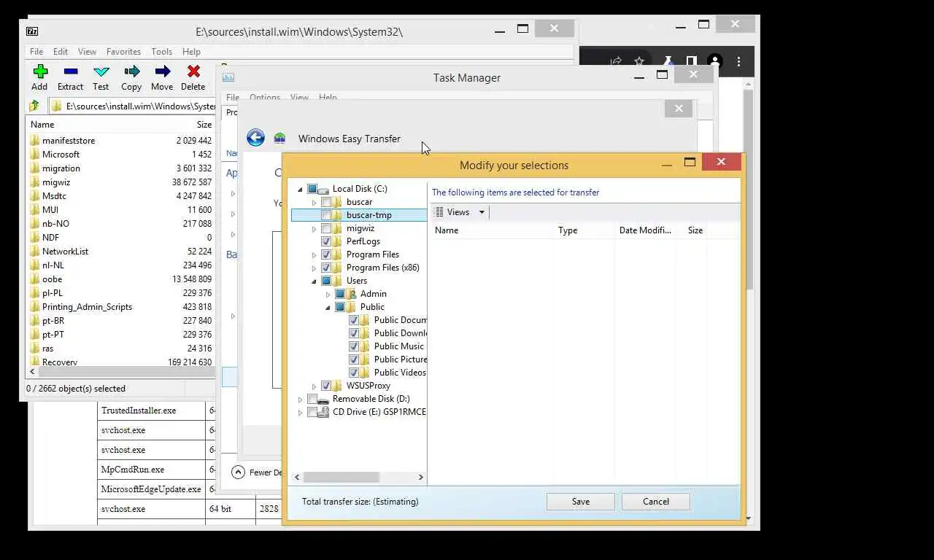Expand the CD Drive (E:) node
This screenshot has height=560, width=934.
pyautogui.click(x=300, y=412)
